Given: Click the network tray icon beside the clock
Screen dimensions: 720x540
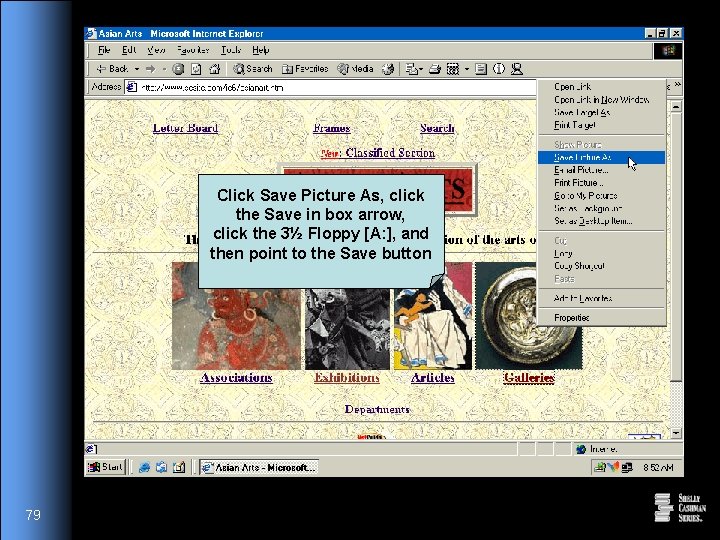Looking at the screenshot, I should click(x=627, y=467).
